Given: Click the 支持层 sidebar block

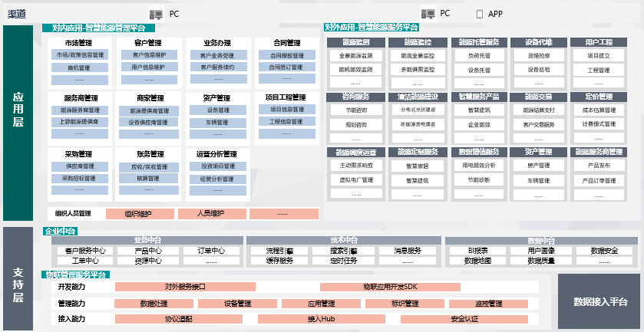Looking at the screenshot, I should 18,278.
